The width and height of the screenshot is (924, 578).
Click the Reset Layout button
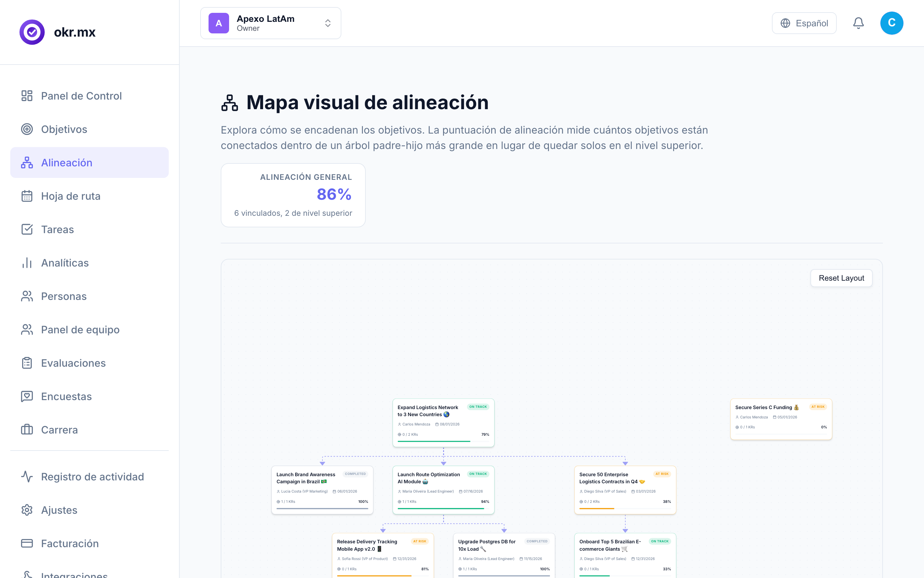pyautogui.click(x=841, y=278)
